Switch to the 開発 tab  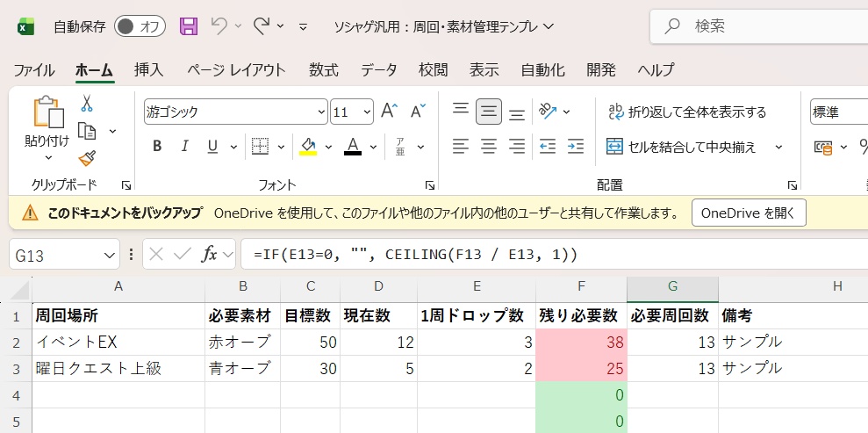point(602,70)
